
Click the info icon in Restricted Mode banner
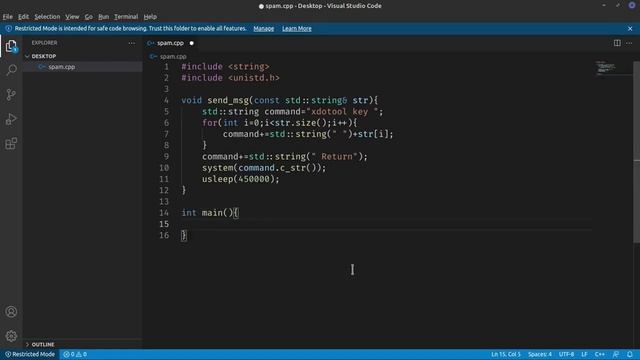click(9, 29)
